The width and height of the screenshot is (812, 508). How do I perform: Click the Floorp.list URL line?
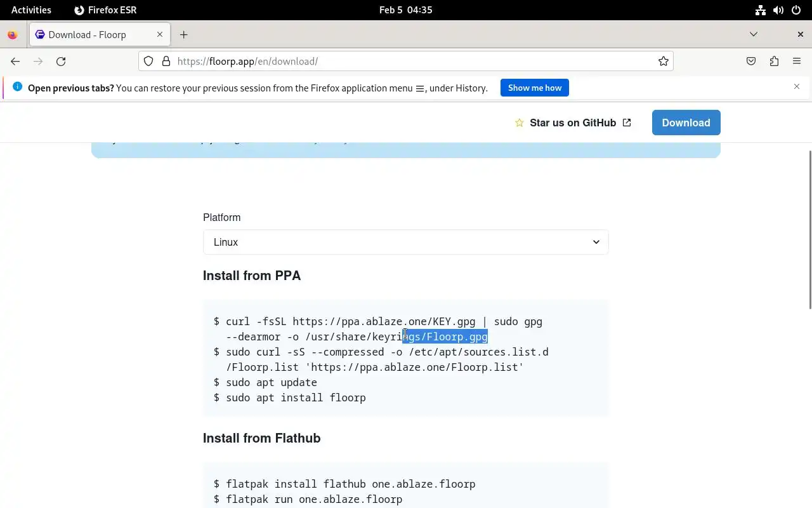click(x=375, y=367)
